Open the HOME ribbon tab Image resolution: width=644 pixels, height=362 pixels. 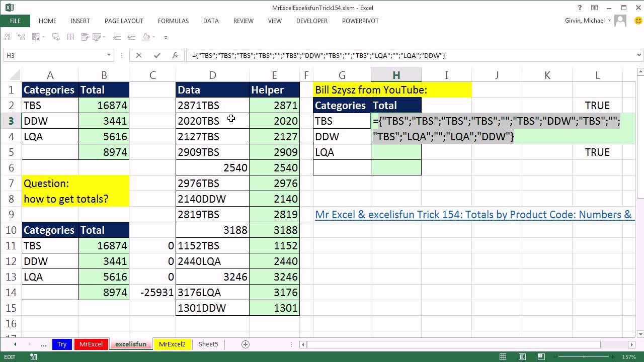point(47,21)
